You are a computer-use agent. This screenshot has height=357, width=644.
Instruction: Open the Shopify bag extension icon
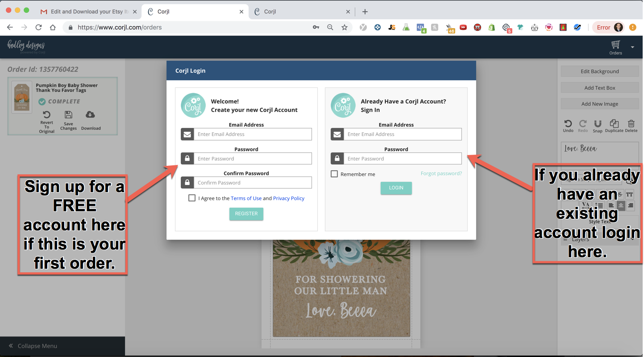pyautogui.click(x=491, y=27)
